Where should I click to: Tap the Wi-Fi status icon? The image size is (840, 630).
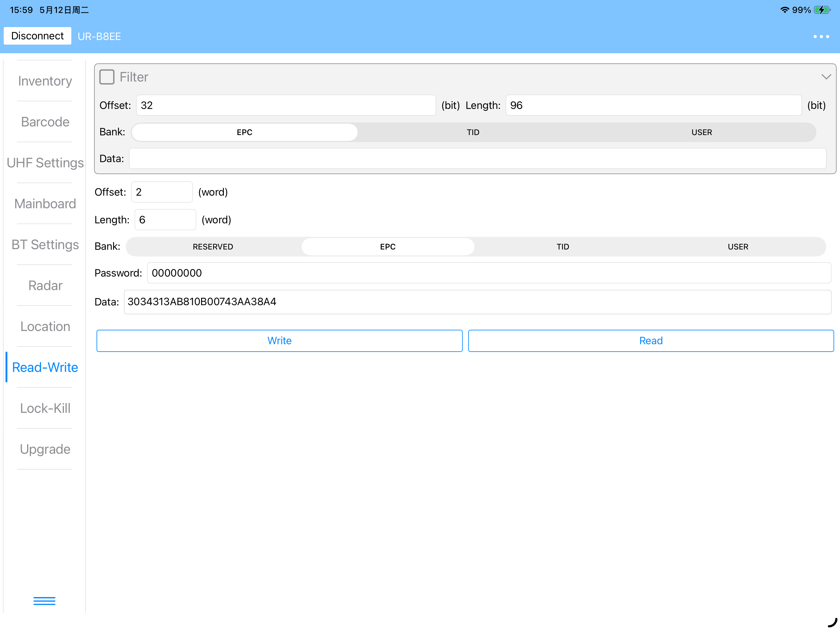785,10
